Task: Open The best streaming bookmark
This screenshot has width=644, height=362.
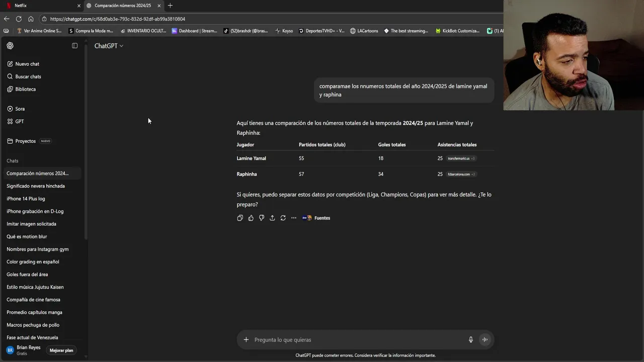Action: tap(406, 31)
